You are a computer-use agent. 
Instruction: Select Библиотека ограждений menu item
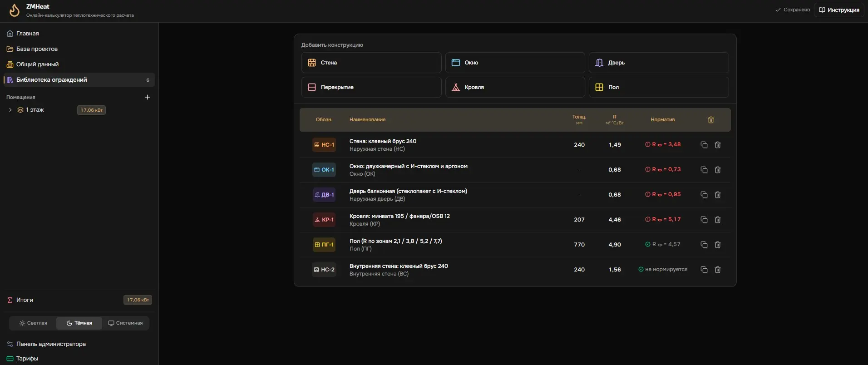click(x=79, y=80)
